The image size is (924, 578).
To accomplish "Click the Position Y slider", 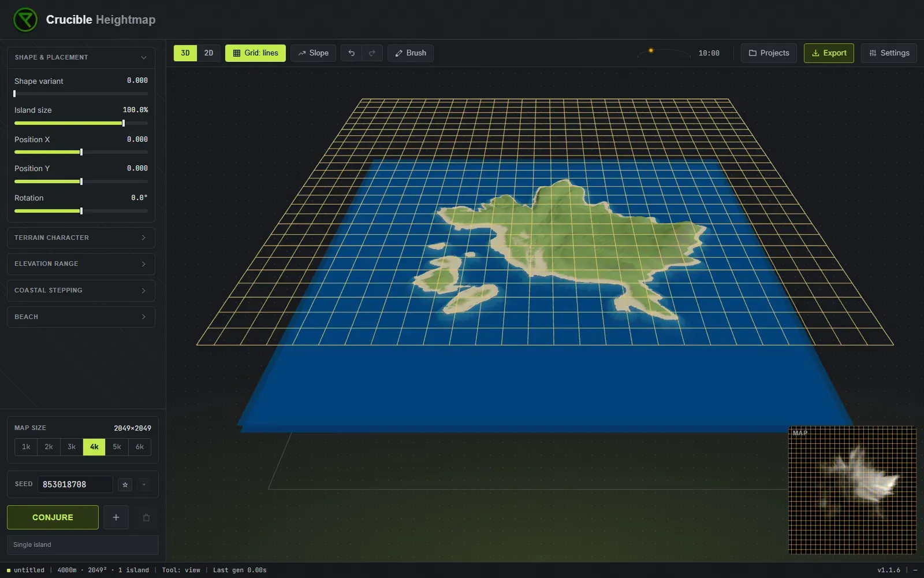I will coord(81,181).
